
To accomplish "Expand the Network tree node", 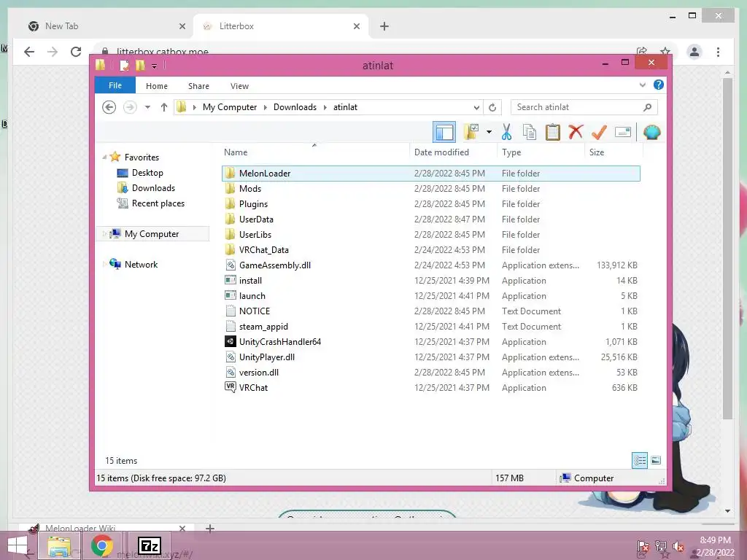I will click(104, 264).
